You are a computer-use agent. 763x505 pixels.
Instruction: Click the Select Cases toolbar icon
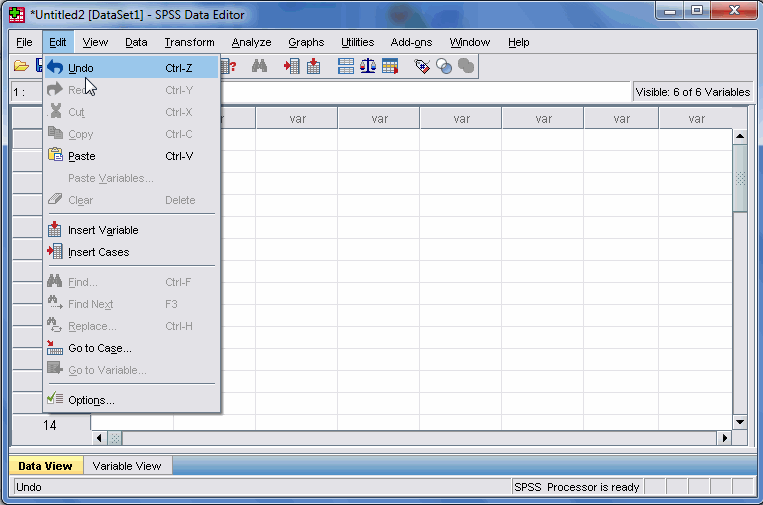point(390,66)
